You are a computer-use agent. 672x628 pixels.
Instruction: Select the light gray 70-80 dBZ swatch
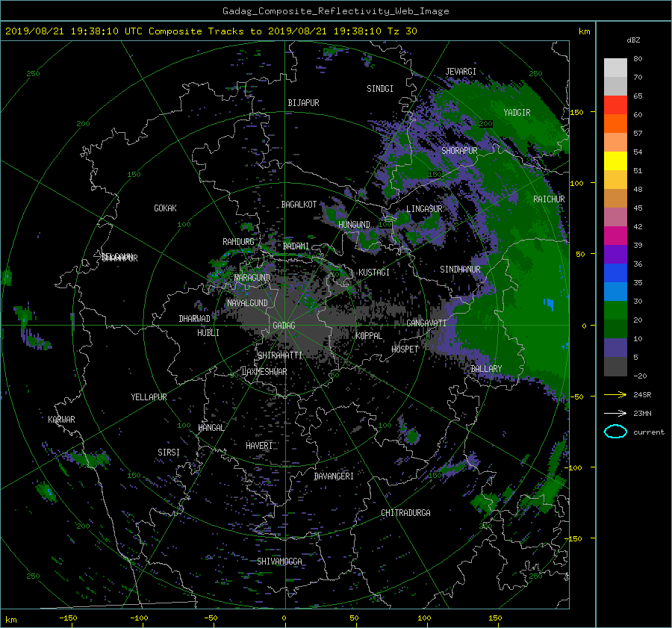[x=615, y=68]
